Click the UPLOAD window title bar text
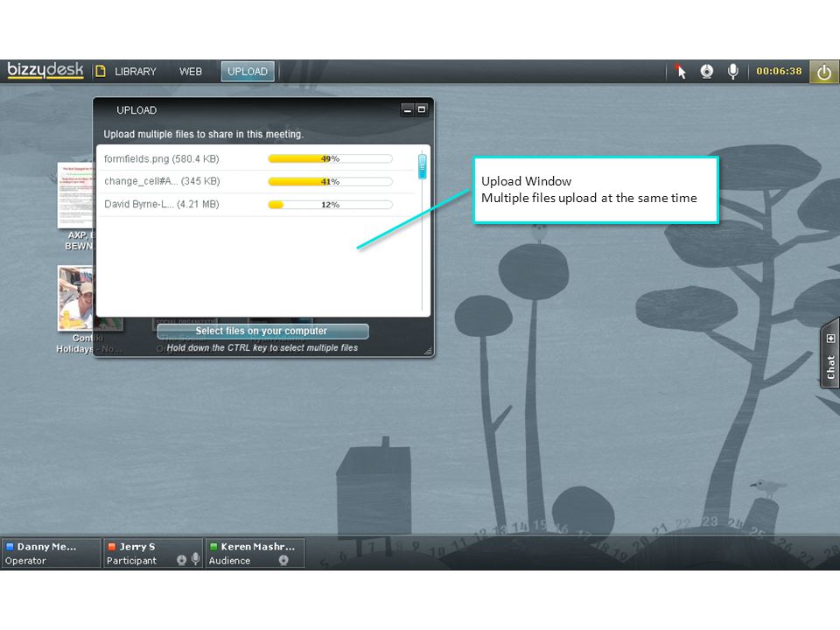Screen dimensions: 840x630 (136, 110)
